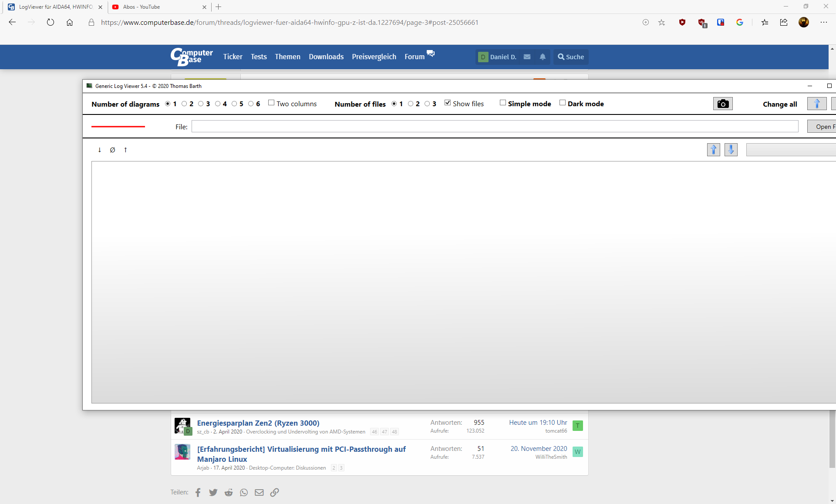Click the red line color swatch
Image resolution: width=836 pixels, height=504 pixels.
[x=118, y=127]
